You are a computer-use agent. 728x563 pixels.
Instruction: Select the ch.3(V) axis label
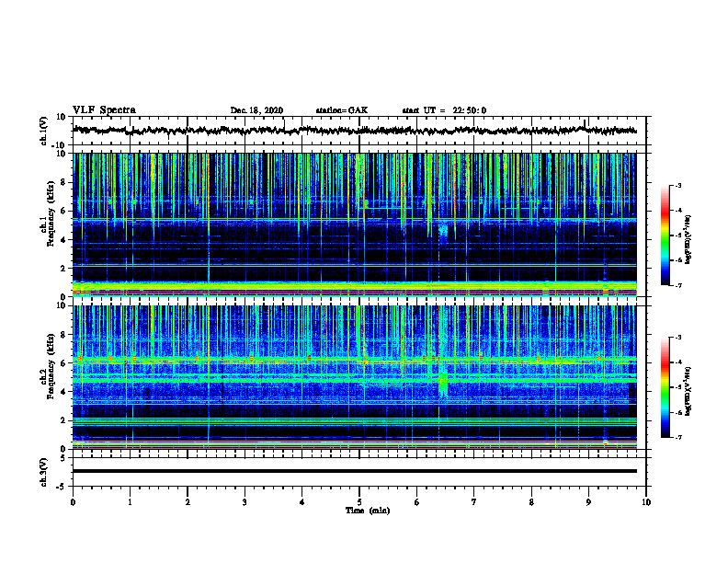tap(44, 472)
